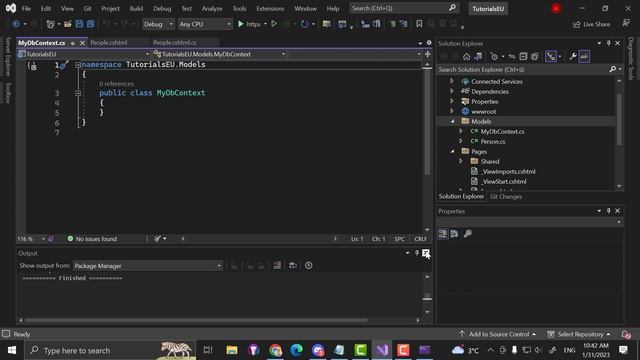This screenshot has width=640, height=360.
Task: Open the Package Manager output source dropdown
Action: tap(148, 266)
